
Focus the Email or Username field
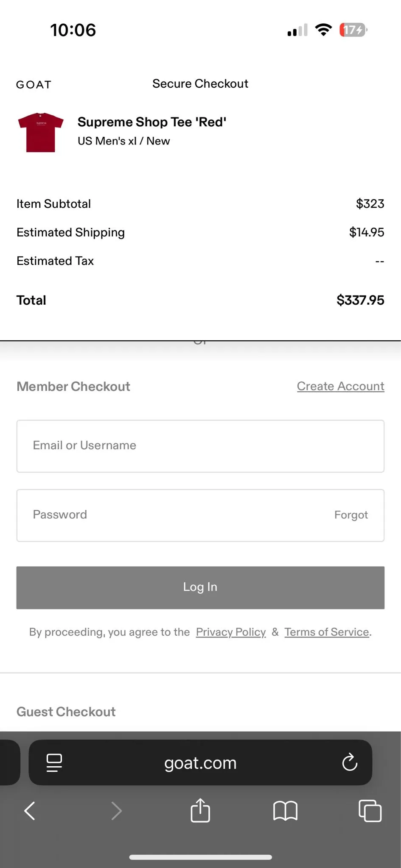coord(200,446)
